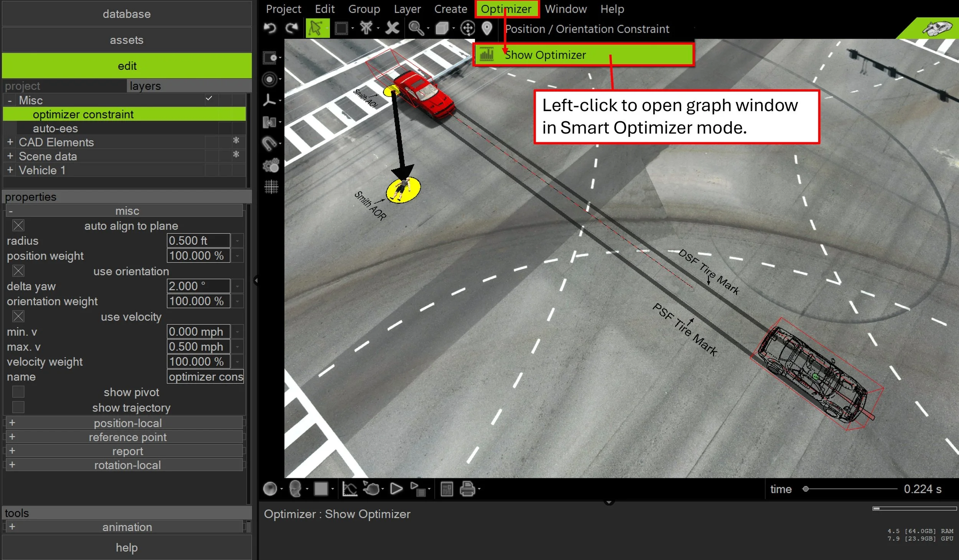Image resolution: width=959 pixels, height=560 pixels.
Task: Uncheck the use orientation checkbox
Action: click(x=18, y=271)
